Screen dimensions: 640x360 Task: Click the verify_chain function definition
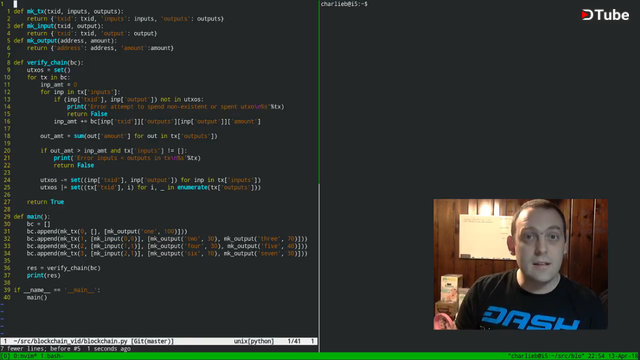coord(49,63)
